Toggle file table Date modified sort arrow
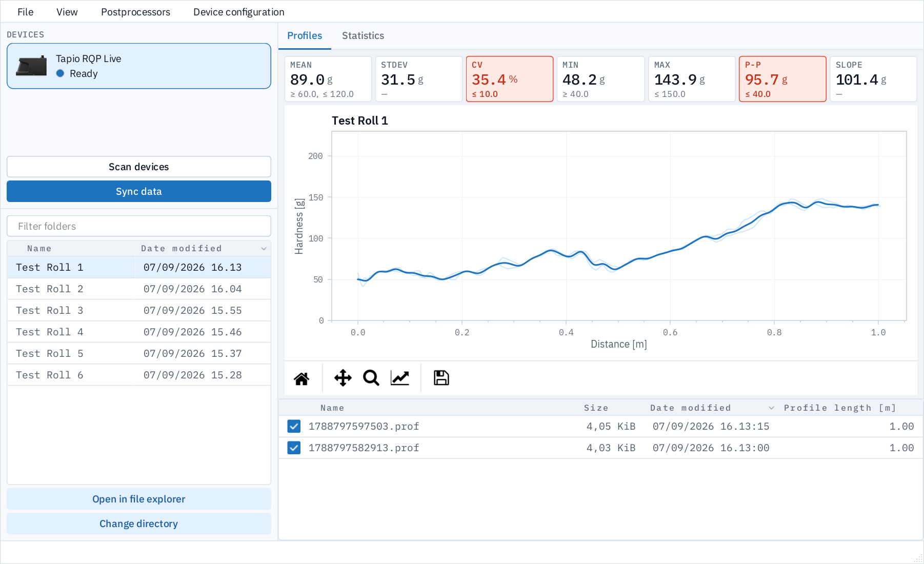924x564 pixels. click(771, 408)
